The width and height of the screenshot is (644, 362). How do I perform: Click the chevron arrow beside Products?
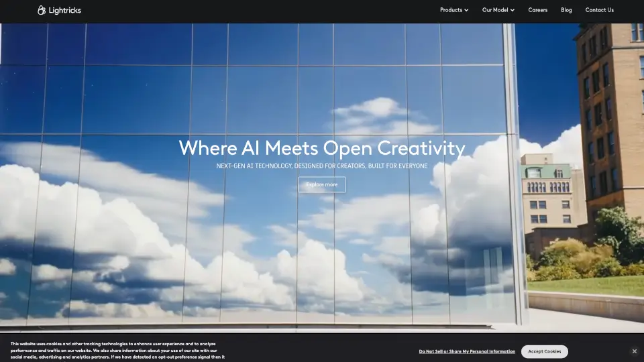tap(466, 10)
